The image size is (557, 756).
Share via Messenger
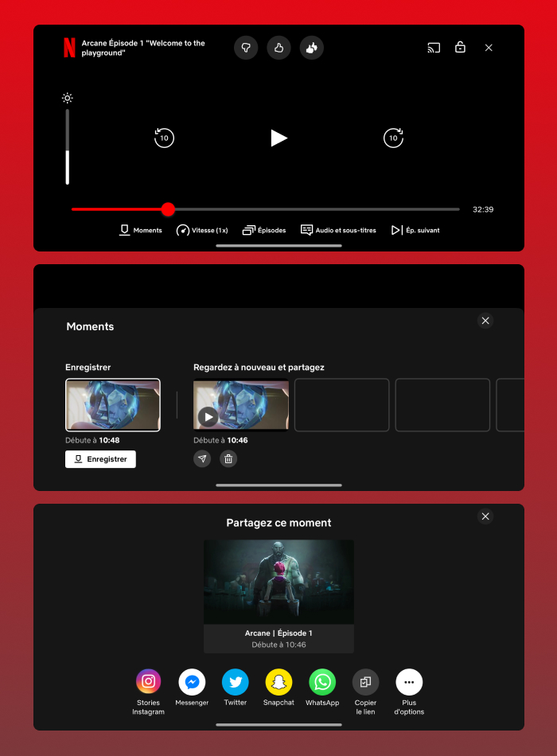pyautogui.click(x=192, y=682)
